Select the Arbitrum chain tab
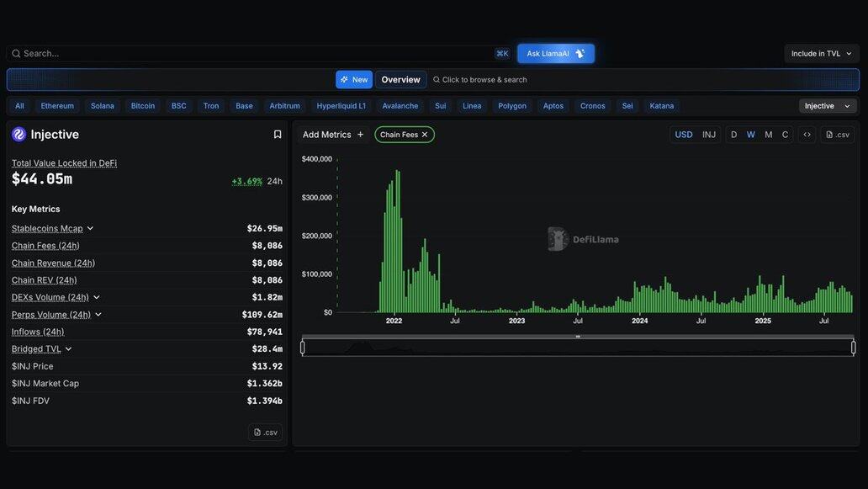 284,106
